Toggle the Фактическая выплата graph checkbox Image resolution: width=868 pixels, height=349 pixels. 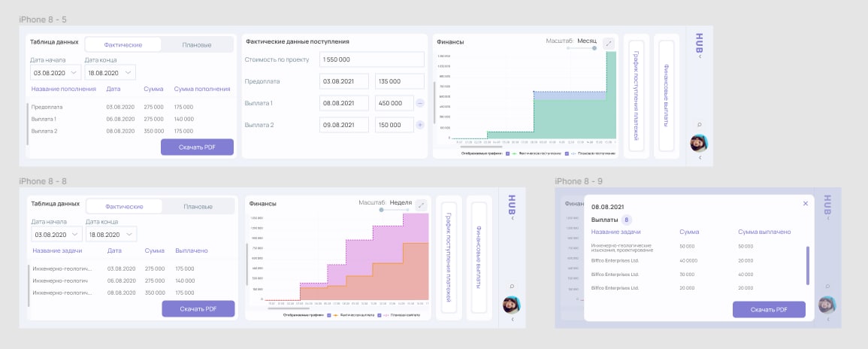pyautogui.click(x=329, y=315)
